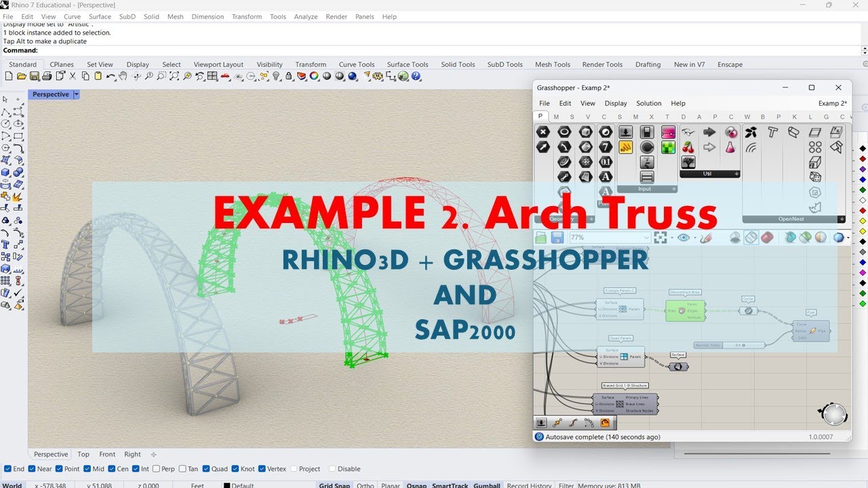Open the Examp 2* document dropdown in Grasshopper
868x488 pixels.
point(833,103)
